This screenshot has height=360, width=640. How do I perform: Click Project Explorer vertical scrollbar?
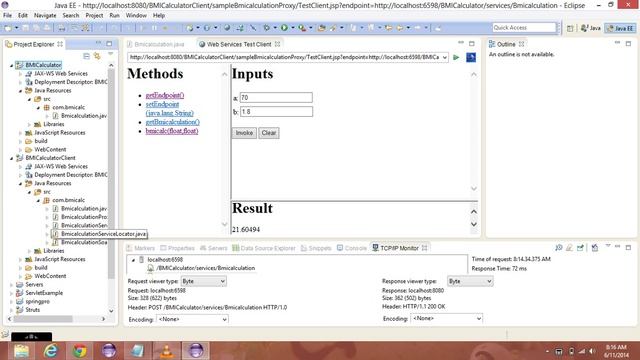point(111,173)
